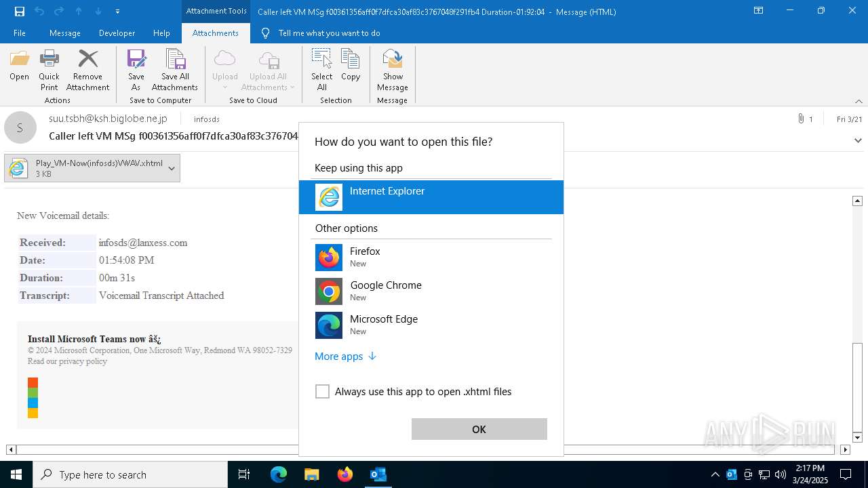The image size is (868, 488).
Task: Open Firefox from taskbar
Action: point(345,474)
